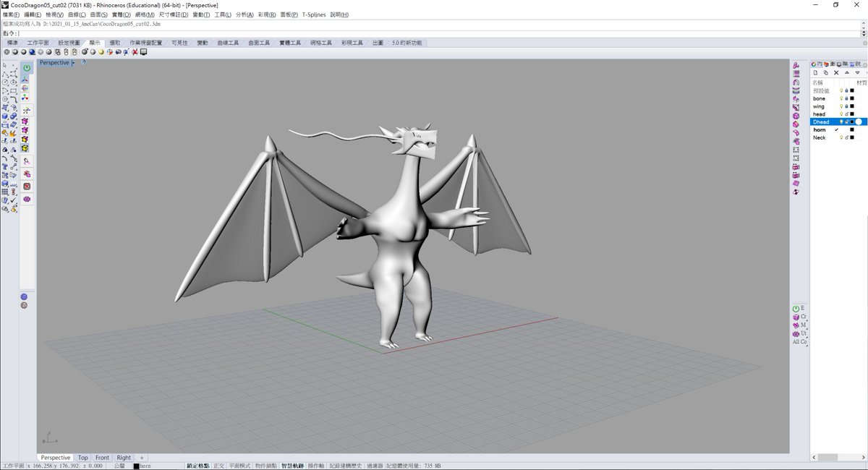Sort layers by the 名稱 column header
Viewport: 868px width, 470px height.
(818, 82)
